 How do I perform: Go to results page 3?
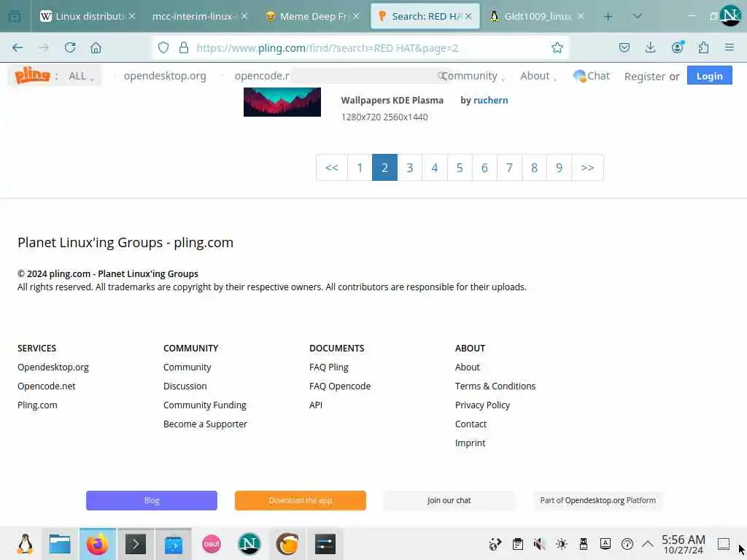pyautogui.click(x=410, y=168)
